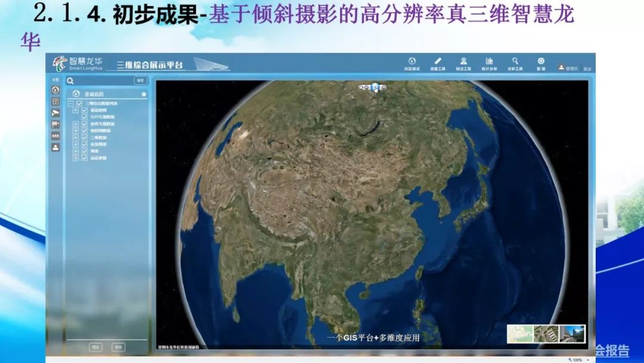Open the 浏览模式 globe tool
This screenshot has height=363, width=644.
tap(411, 64)
